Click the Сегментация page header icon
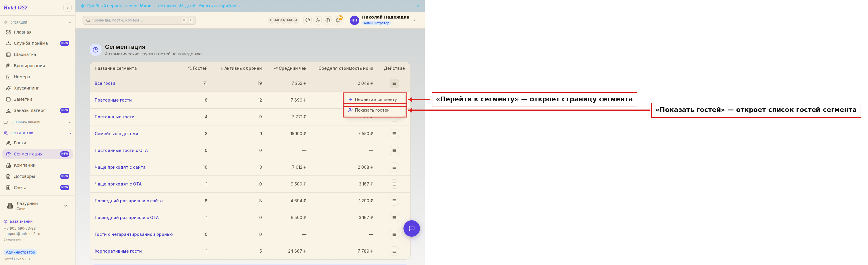Screen dimensions: 868x265 pos(95,50)
